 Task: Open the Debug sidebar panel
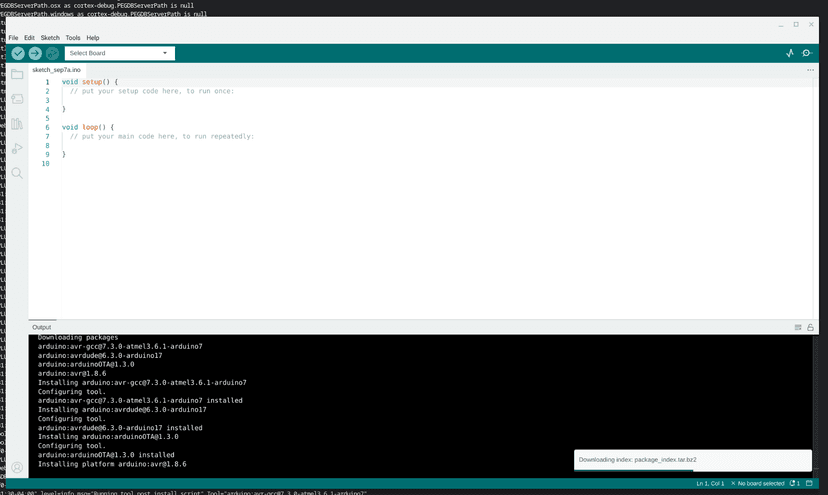17,148
